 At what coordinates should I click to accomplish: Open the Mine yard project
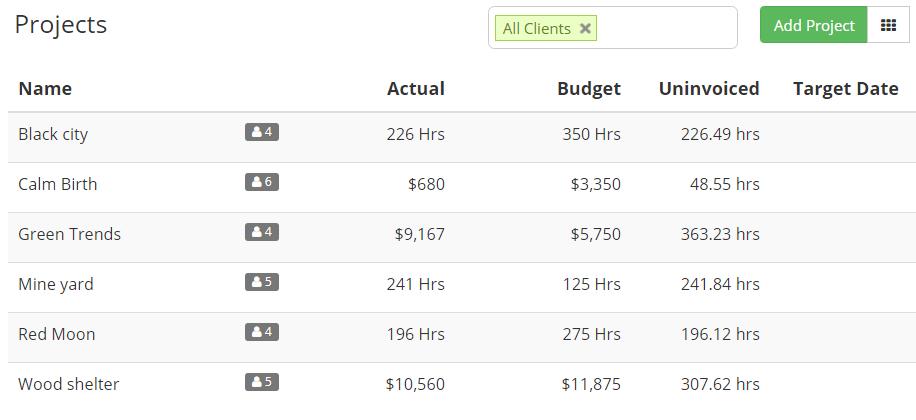pos(55,284)
